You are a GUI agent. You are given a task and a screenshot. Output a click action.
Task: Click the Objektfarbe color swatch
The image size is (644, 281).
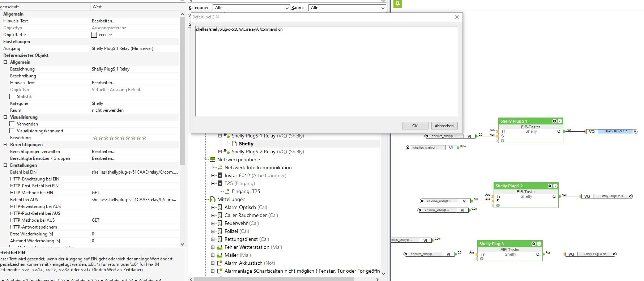click(94, 35)
